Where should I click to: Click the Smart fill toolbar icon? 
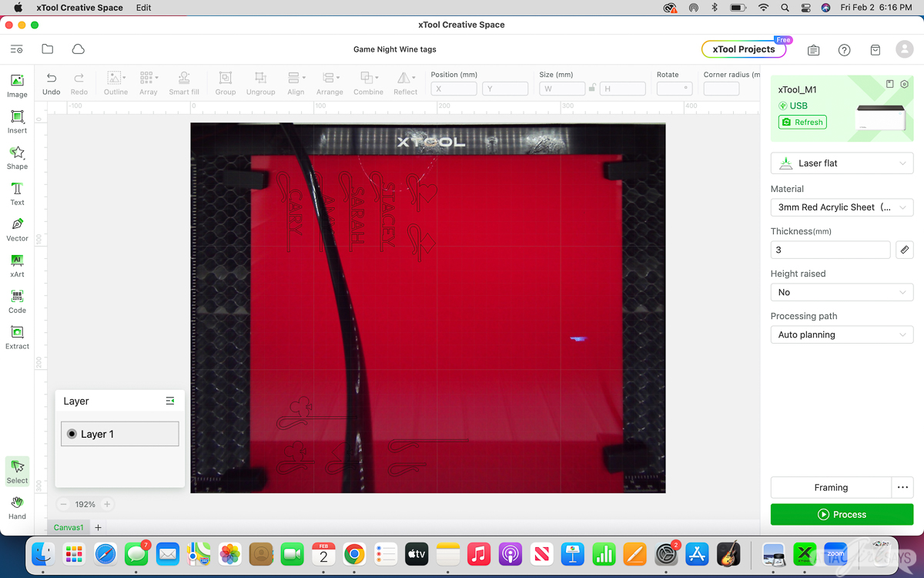184,82
